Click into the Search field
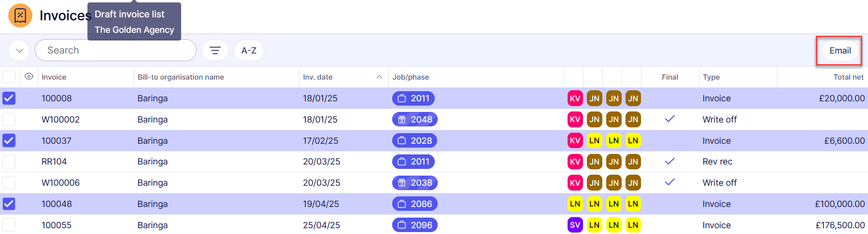 click(x=116, y=50)
